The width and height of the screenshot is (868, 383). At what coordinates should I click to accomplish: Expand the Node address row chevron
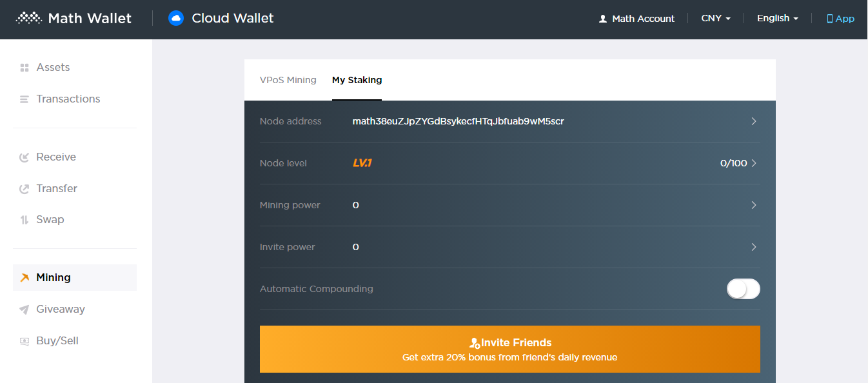click(x=753, y=121)
